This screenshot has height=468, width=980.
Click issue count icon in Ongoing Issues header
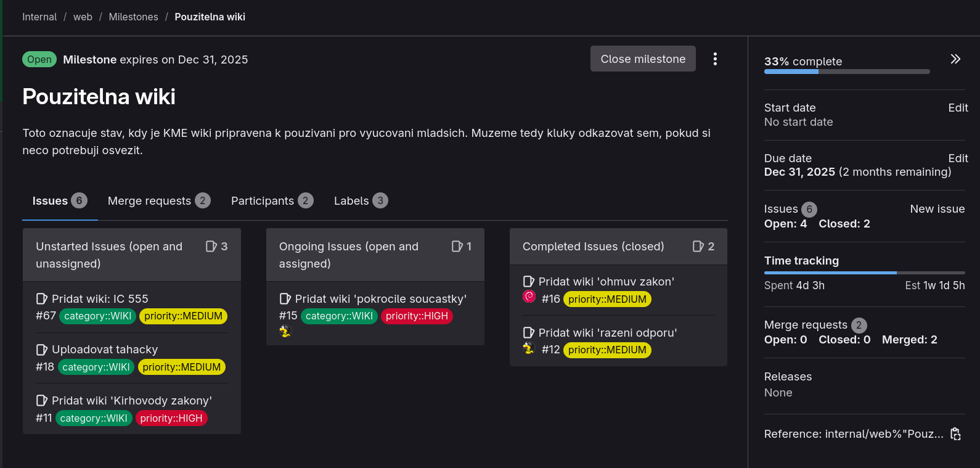(x=457, y=247)
